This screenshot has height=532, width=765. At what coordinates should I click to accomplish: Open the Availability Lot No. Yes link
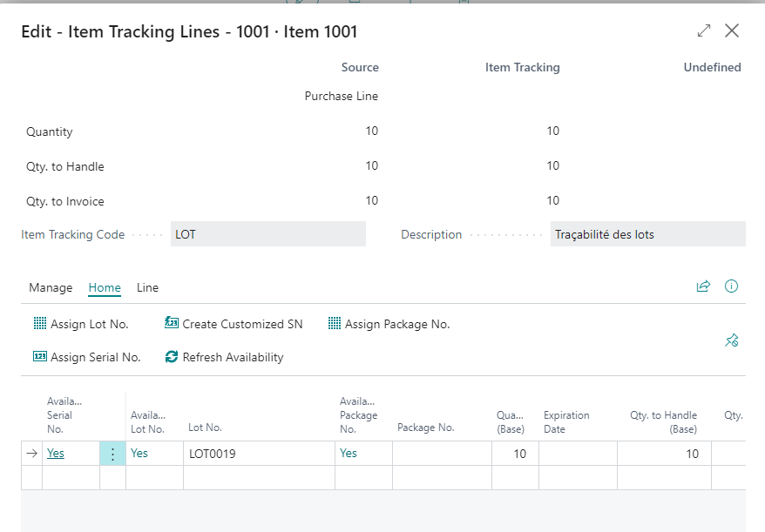click(139, 453)
